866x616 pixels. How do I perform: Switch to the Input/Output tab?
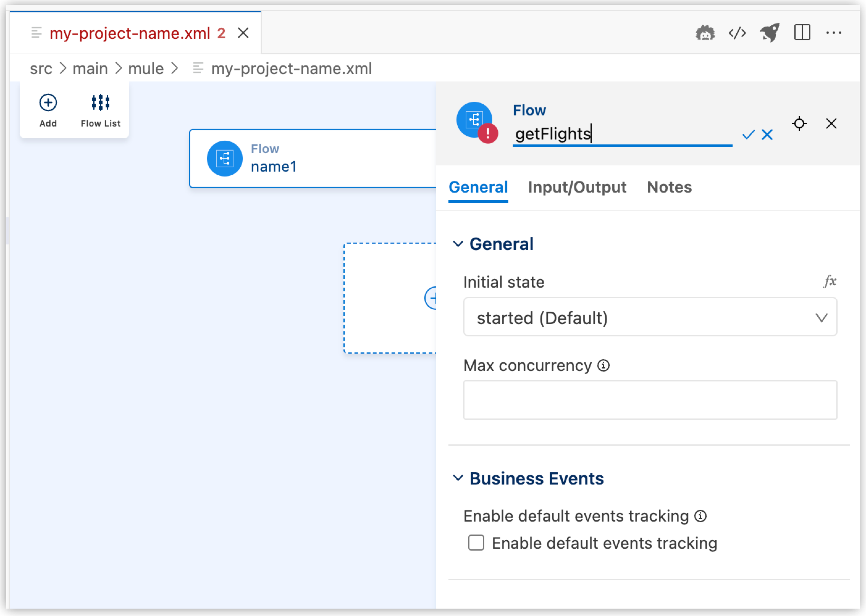(x=577, y=187)
